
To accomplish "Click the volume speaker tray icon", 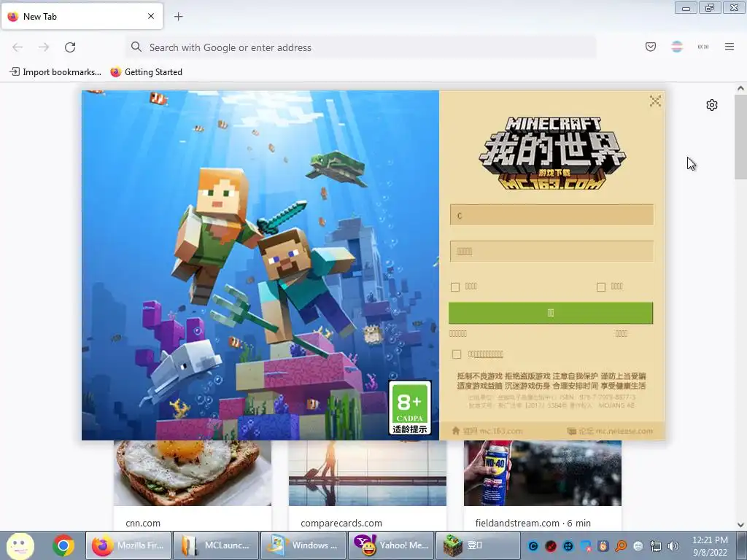I will point(673,546).
